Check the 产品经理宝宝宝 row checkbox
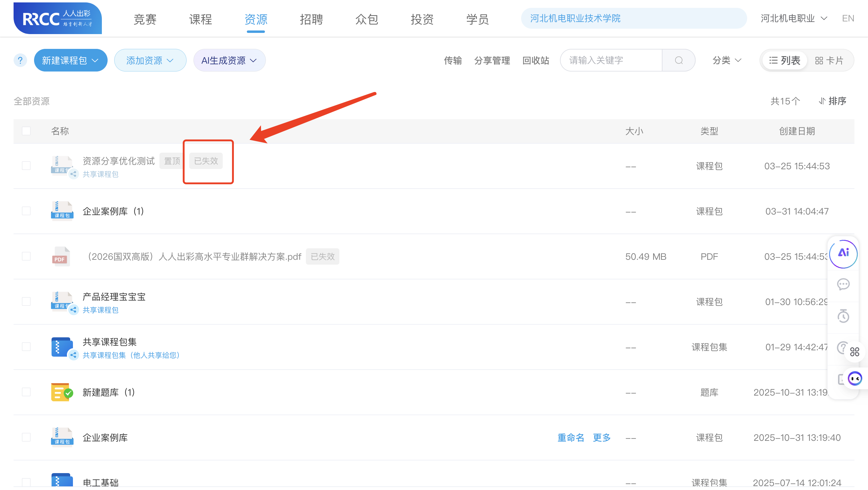868x490 pixels. click(26, 301)
